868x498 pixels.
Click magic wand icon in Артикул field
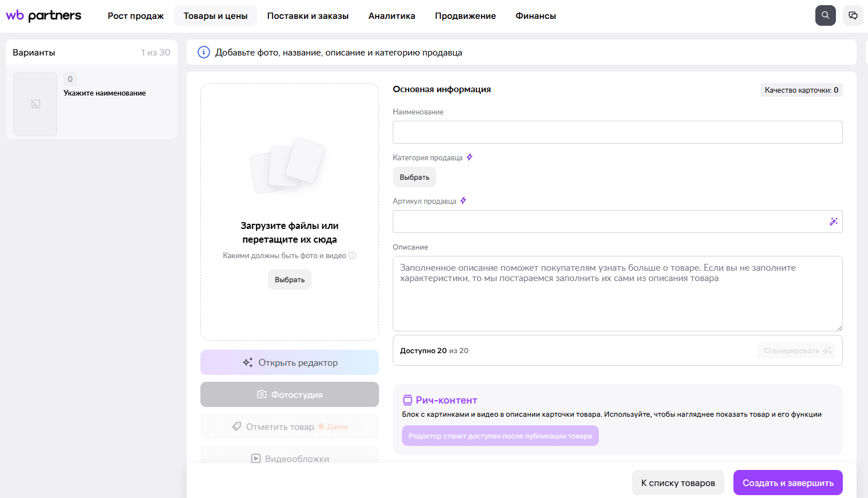coord(833,222)
